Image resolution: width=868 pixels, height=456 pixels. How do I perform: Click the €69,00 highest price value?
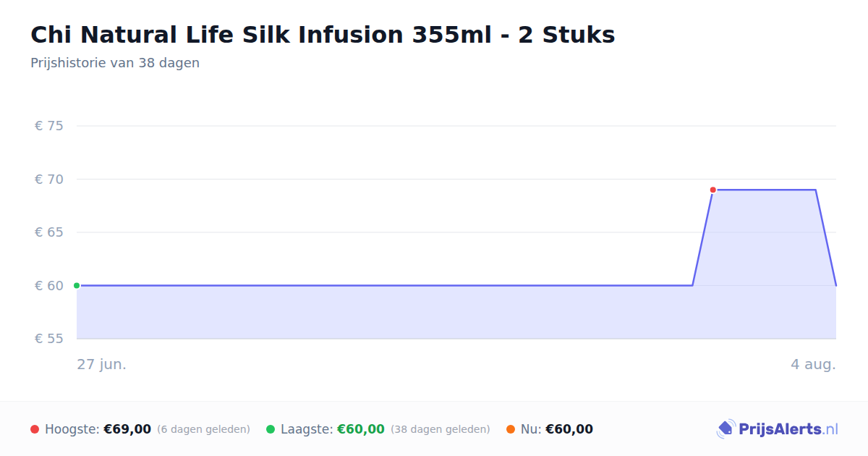pos(127,429)
